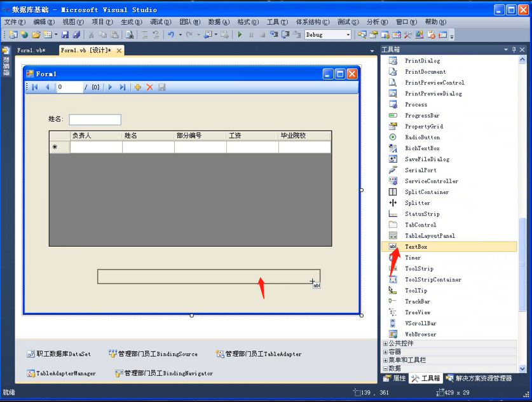Select the TextBox control in toolbox
The width and height of the screenshot is (532, 402).
point(449,247)
